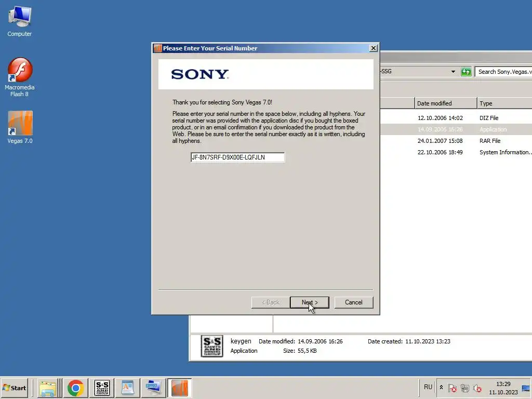This screenshot has width=532, height=399.
Task: Click Date created value in details pane
Action: (428, 341)
